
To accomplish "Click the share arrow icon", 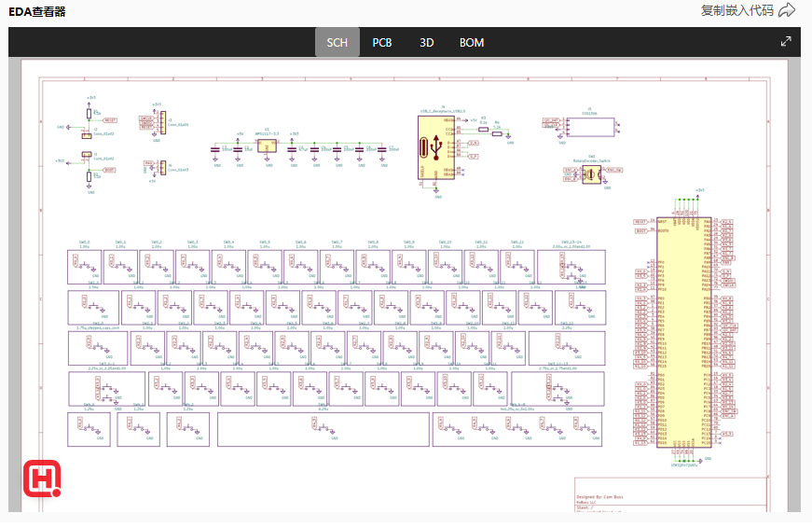I will (787, 10).
